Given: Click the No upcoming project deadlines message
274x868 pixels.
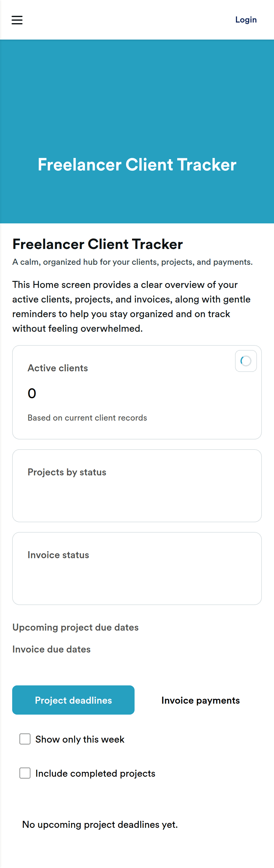Looking at the screenshot, I should [x=100, y=824].
